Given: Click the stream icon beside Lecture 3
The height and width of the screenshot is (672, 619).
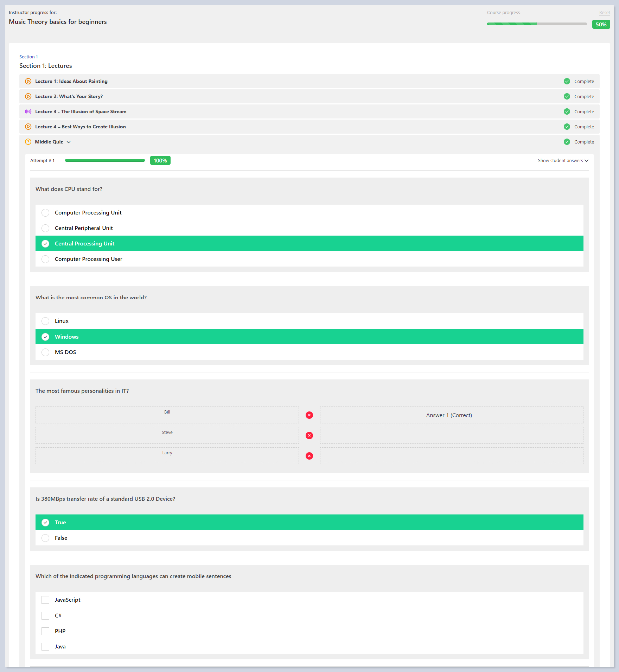Looking at the screenshot, I should tap(28, 111).
